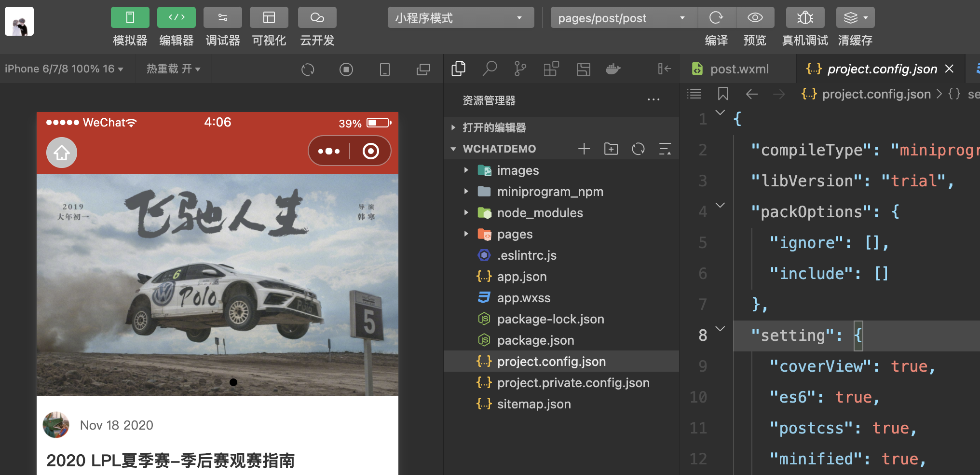Image resolution: width=980 pixels, height=475 pixels.
Task: Open the cloud development button
Action: pyautogui.click(x=317, y=17)
